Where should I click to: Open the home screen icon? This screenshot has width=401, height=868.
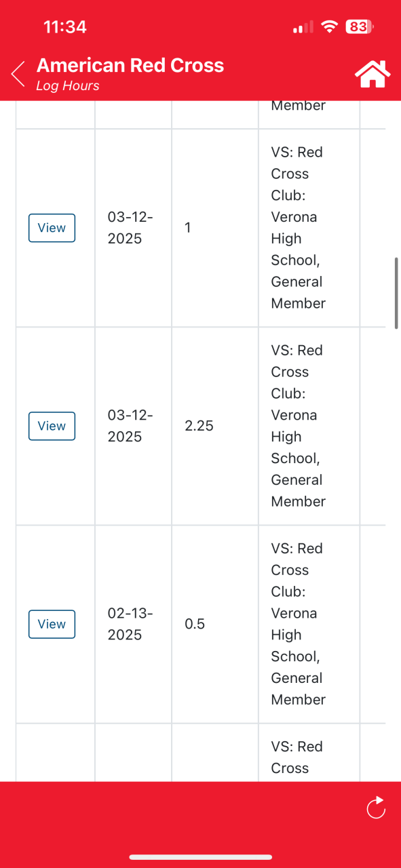point(373,73)
